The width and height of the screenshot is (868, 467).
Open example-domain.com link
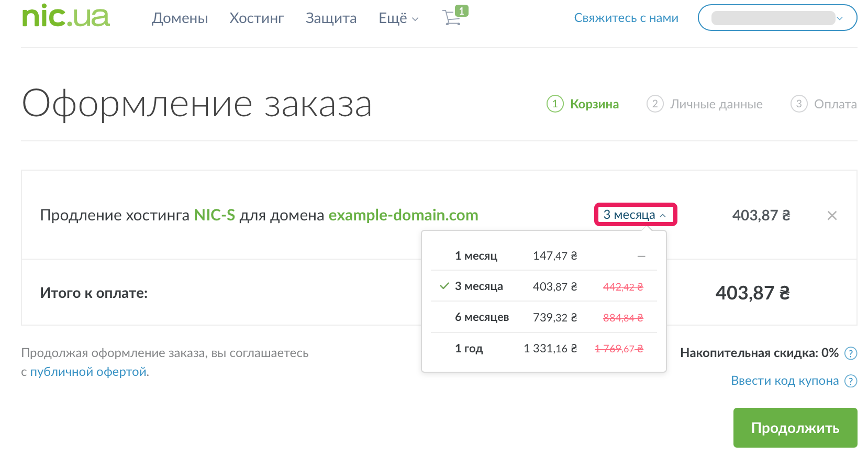[x=403, y=215]
